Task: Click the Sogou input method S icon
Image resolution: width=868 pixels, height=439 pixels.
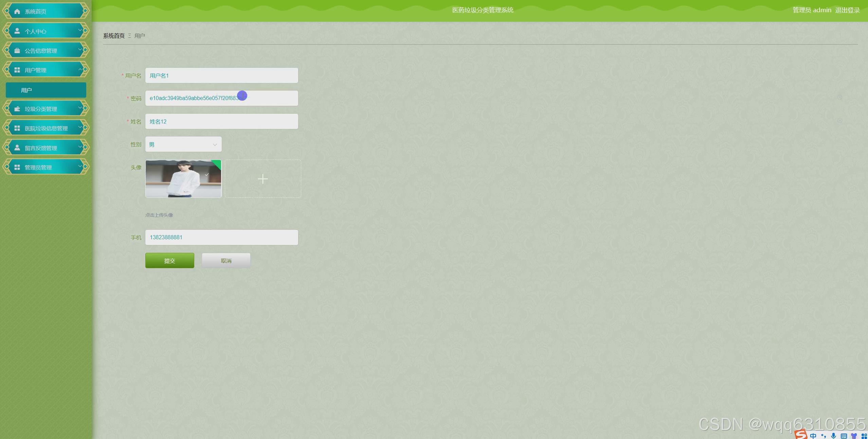Action: point(801,434)
